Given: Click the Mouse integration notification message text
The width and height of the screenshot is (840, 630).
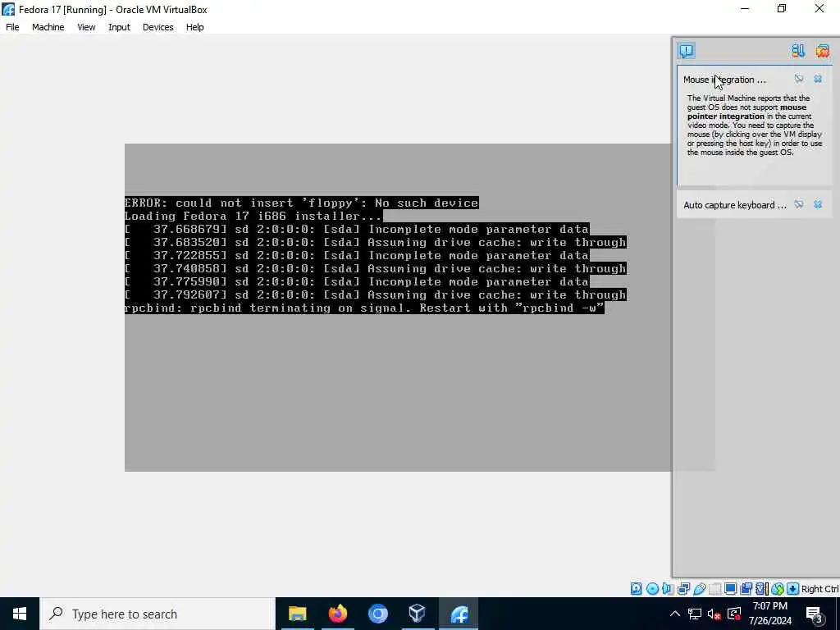Looking at the screenshot, I should (755, 126).
